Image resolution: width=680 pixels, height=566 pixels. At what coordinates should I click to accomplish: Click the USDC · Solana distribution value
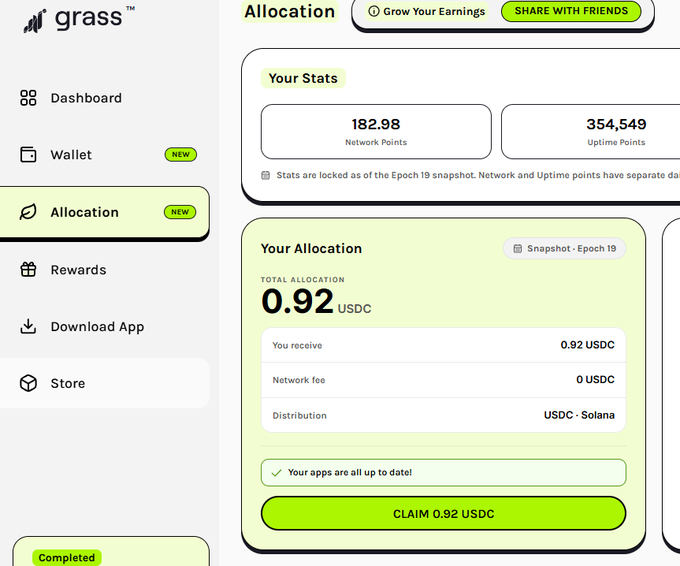click(579, 415)
